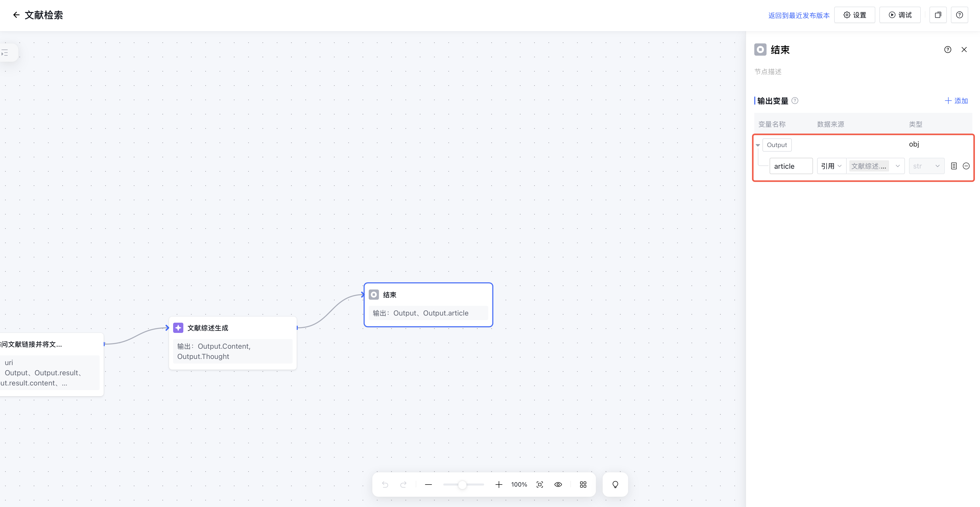Click the article variable name field
The height and width of the screenshot is (507, 980).
(791, 166)
